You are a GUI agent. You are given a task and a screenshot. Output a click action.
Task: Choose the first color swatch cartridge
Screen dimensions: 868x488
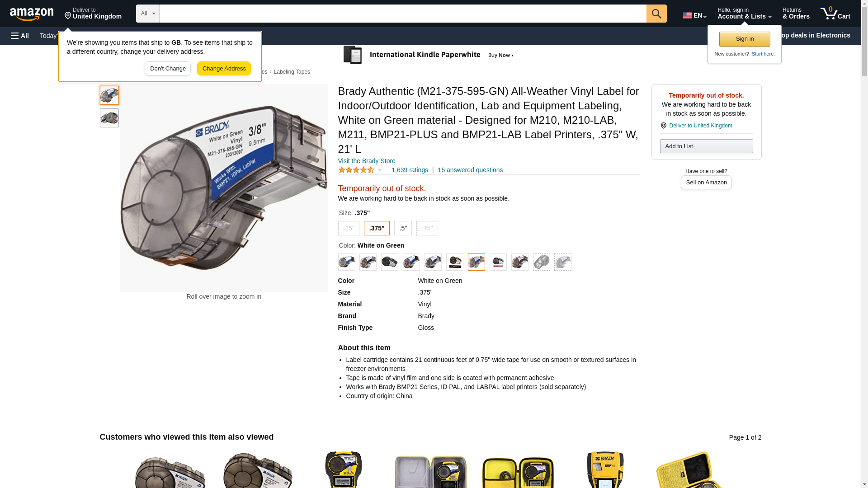tap(347, 262)
